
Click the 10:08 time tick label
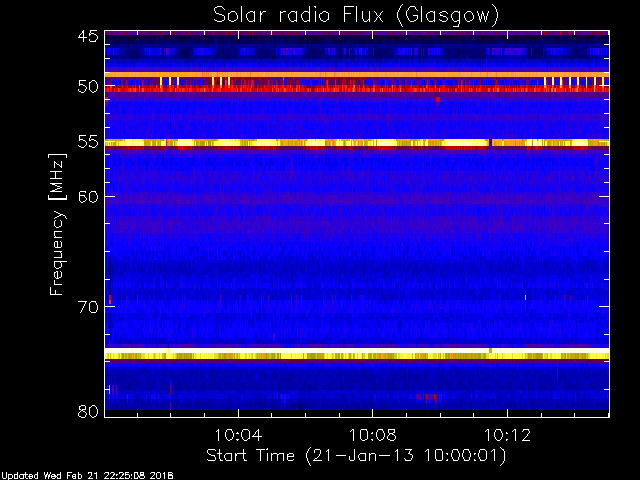pos(372,435)
